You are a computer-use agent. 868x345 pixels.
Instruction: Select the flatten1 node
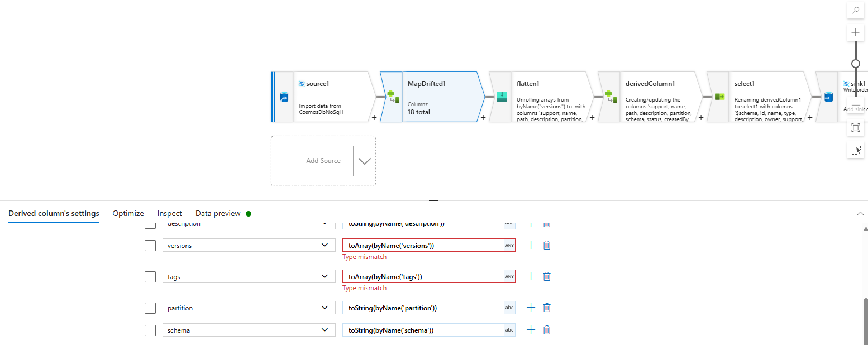[542, 97]
